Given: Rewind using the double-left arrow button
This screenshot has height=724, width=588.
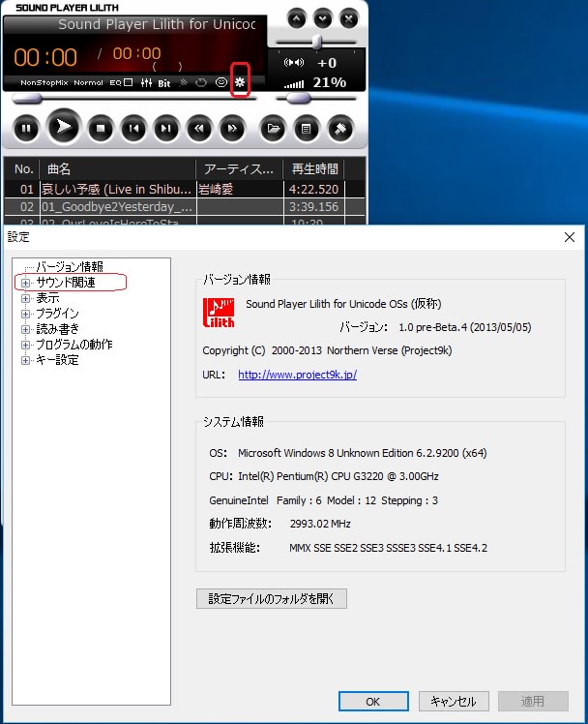Looking at the screenshot, I should click(x=199, y=129).
